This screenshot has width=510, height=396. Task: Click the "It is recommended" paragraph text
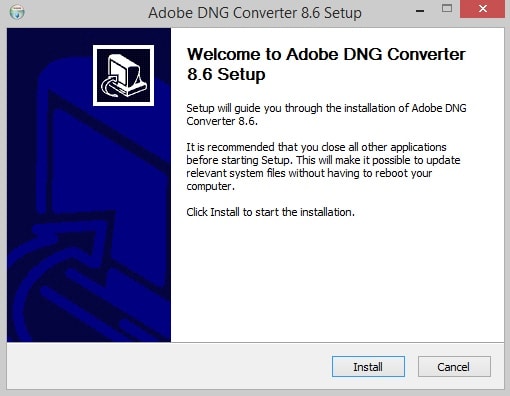[323, 166]
